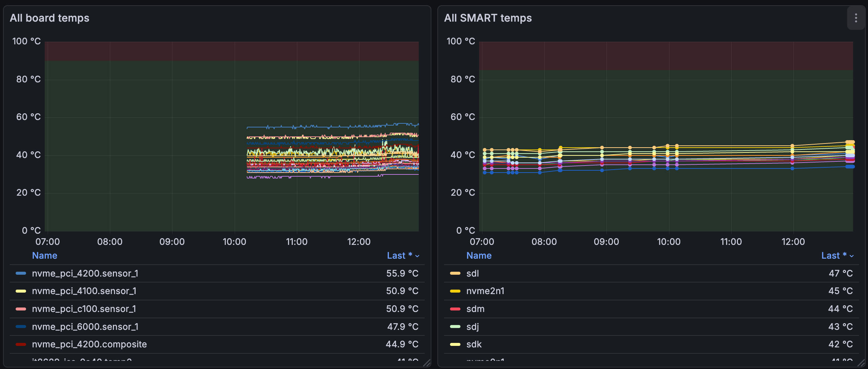
Task: Sort board temps legend by Last column
Action: [403, 256]
